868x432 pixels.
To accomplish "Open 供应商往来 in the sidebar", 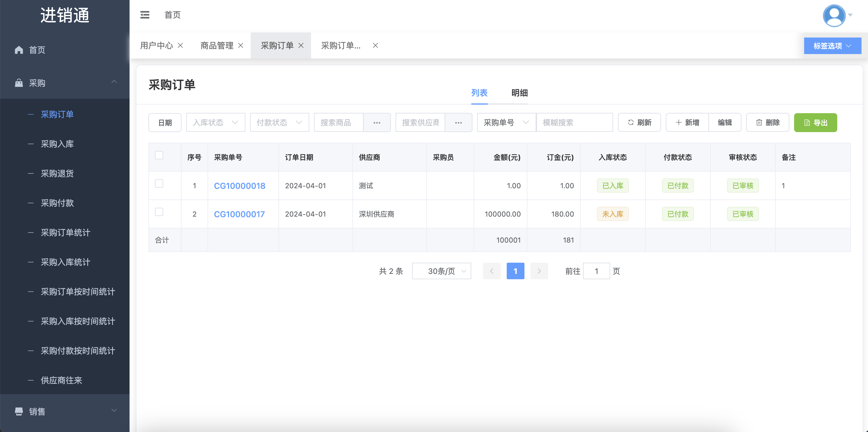I will (x=61, y=381).
